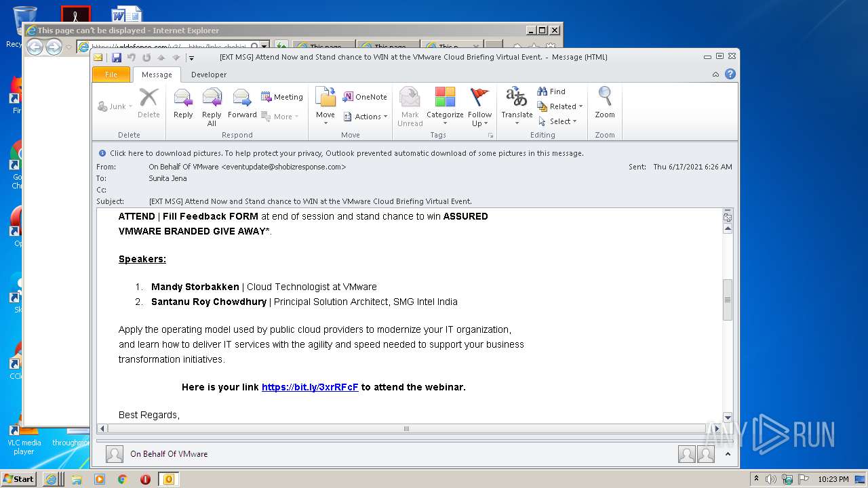Reply with a Meeting request
868x488 pixels.
tap(282, 97)
